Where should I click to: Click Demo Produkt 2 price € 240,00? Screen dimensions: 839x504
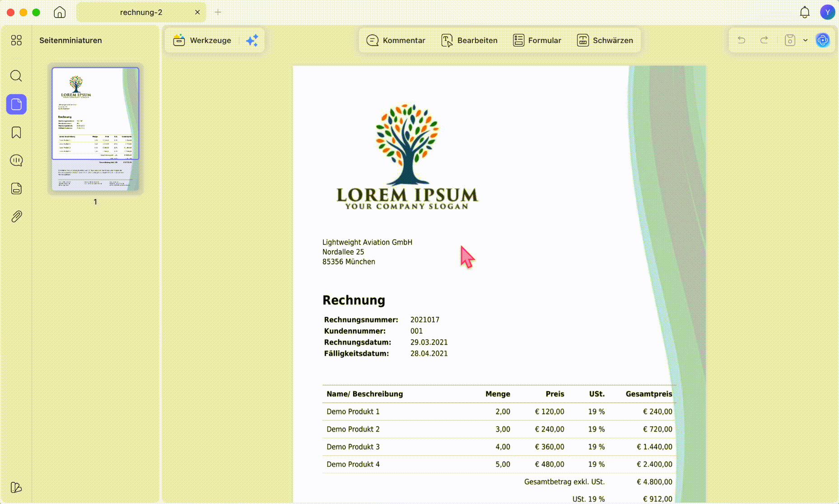pos(550,429)
